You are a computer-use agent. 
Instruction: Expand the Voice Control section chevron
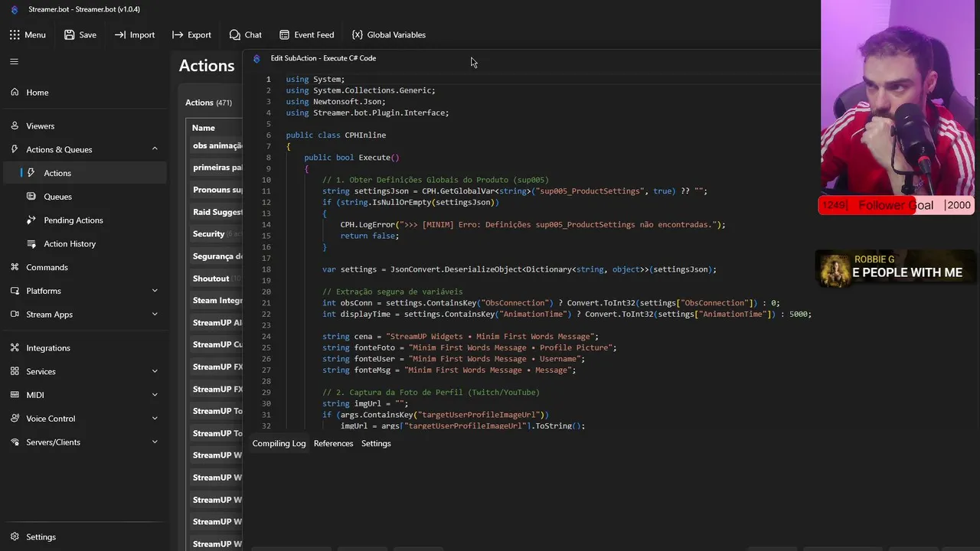tap(155, 419)
